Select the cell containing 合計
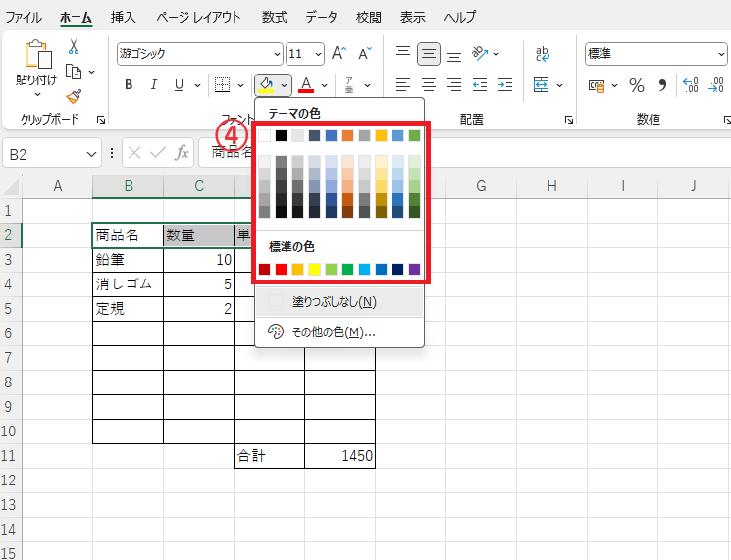731x560 pixels. pyautogui.click(x=270, y=456)
